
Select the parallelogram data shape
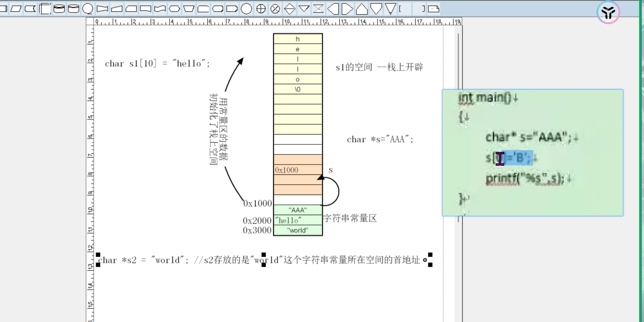[16, 9]
